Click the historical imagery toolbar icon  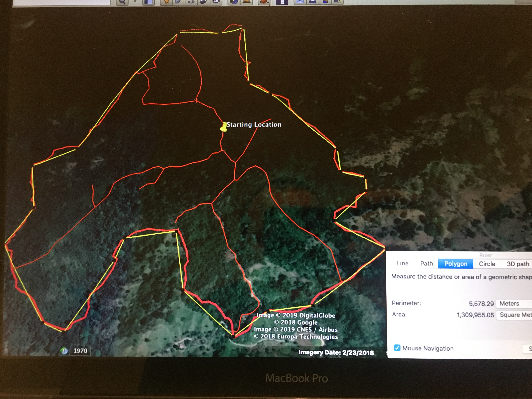(x=234, y=2)
